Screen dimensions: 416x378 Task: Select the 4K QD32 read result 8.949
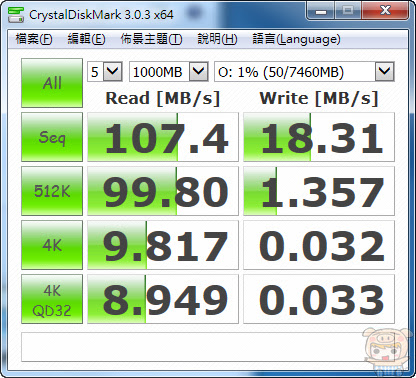(163, 299)
